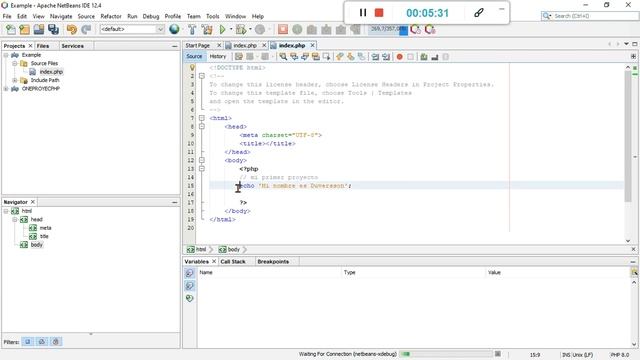
Task: Open the Refactor menu
Action: 111,16
